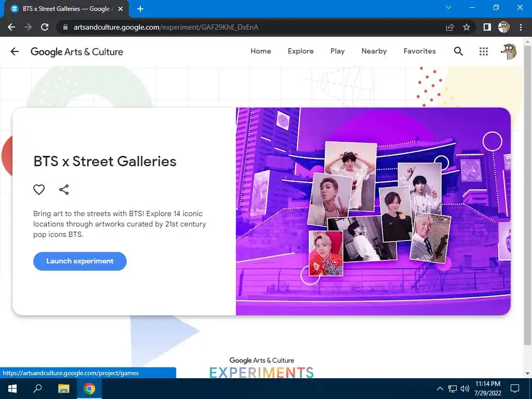Open the Windows Start menu

(x=12, y=389)
